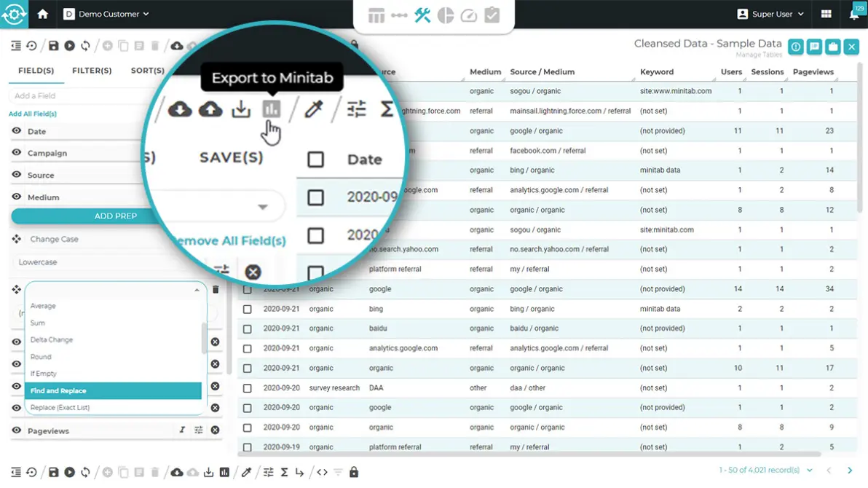Toggle visibility of Pageviews field

pyautogui.click(x=16, y=430)
